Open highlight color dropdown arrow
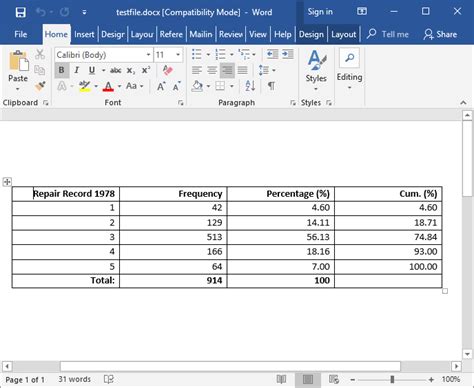Screen dimensions: 474x388 click(96, 86)
